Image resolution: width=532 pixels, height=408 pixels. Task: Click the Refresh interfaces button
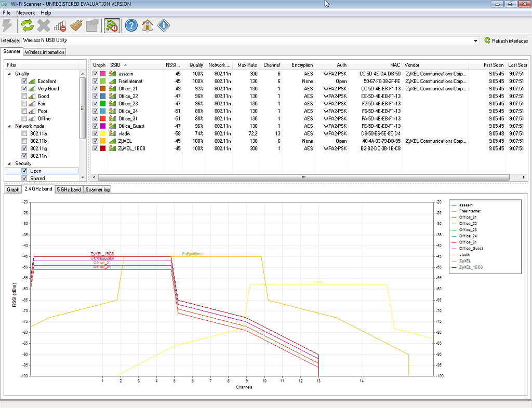tap(506, 40)
